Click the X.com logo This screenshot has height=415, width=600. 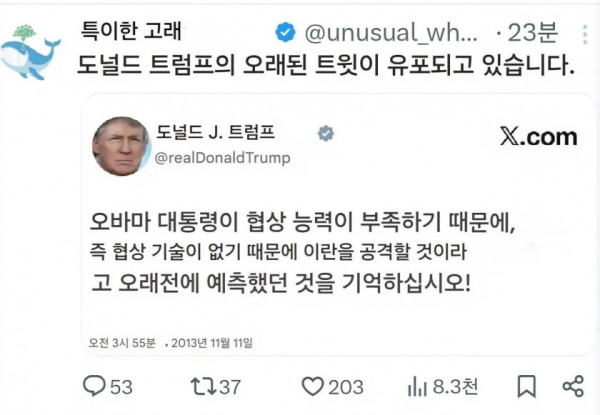pyautogui.click(x=538, y=137)
